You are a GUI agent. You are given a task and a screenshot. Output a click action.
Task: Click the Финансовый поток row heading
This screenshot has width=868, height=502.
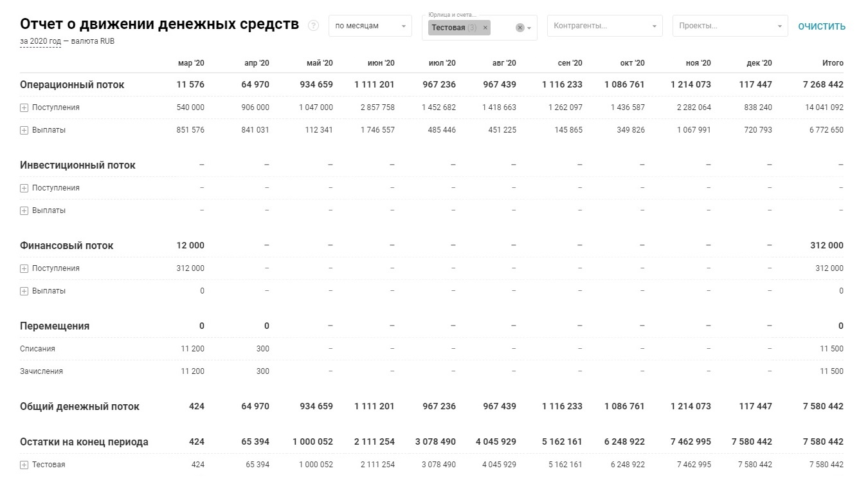pyautogui.click(x=66, y=245)
